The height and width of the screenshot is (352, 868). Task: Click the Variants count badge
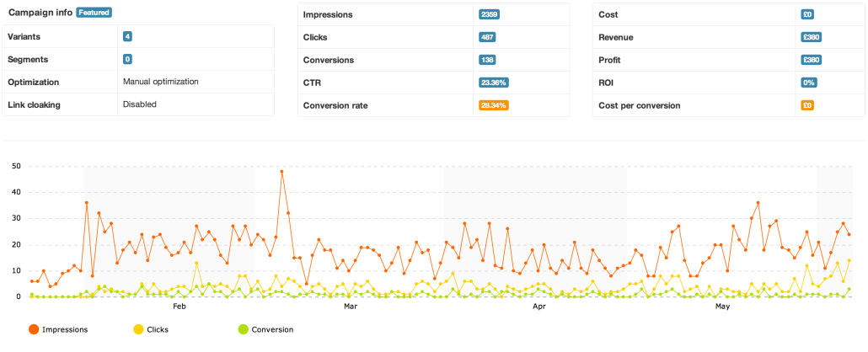click(127, 37)
